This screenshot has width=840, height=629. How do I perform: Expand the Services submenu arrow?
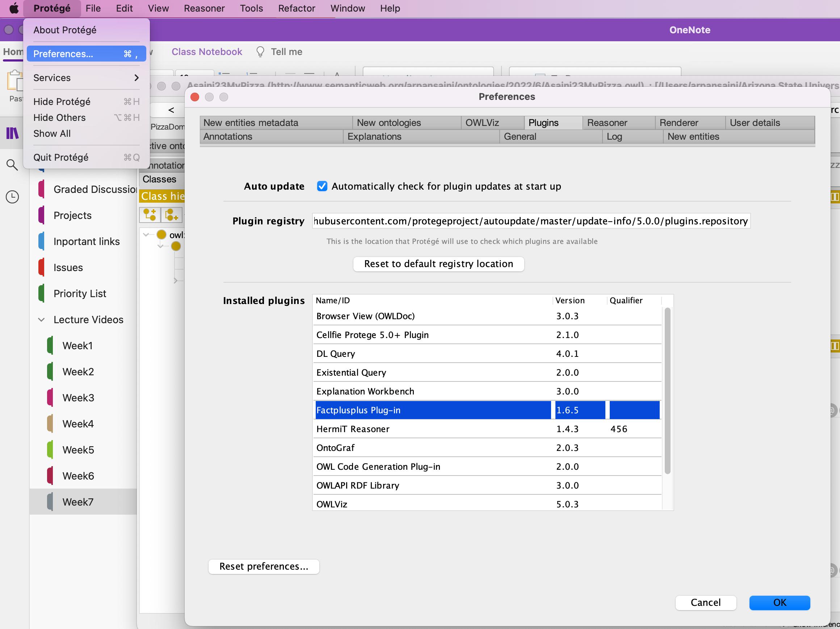136,78
